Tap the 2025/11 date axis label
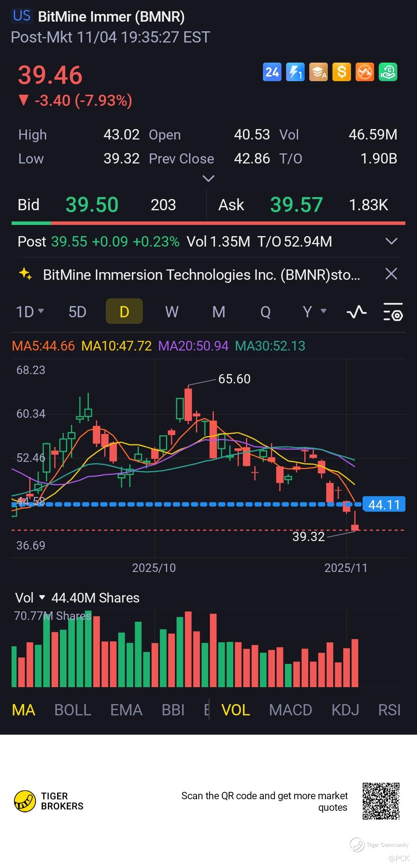Image resolution: width=417 pixels, height=868 pixels. [346, 568]
